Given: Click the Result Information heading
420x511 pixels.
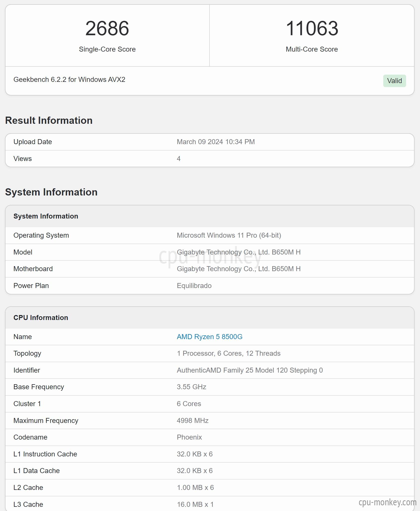Looking at the screenshot, I should (49, 121).
